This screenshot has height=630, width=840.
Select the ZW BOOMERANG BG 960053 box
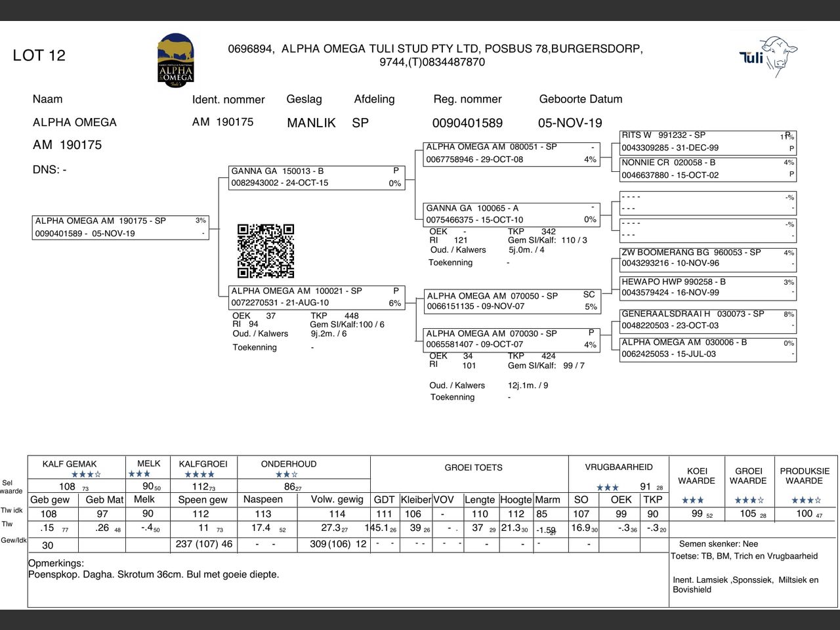(x=707, y=258)
